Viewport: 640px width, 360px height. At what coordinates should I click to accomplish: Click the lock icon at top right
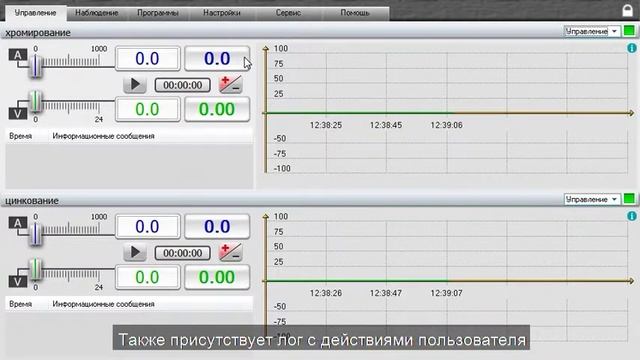(x=627, y=10)
